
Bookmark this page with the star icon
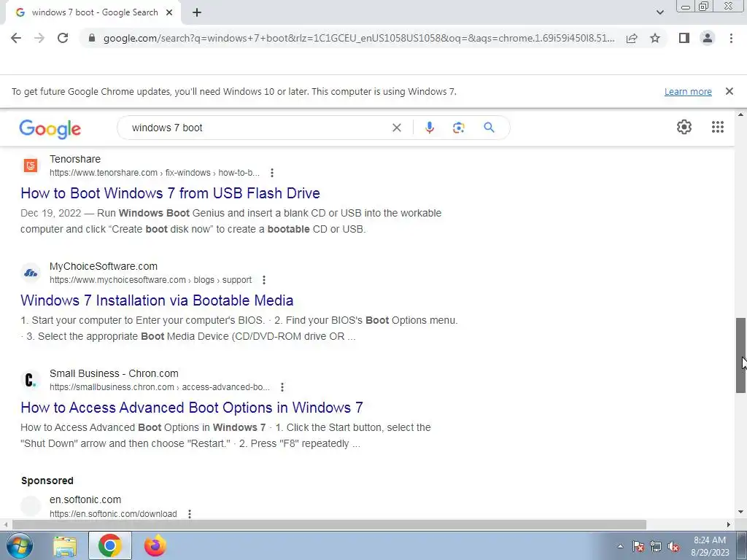pos(655,38)
